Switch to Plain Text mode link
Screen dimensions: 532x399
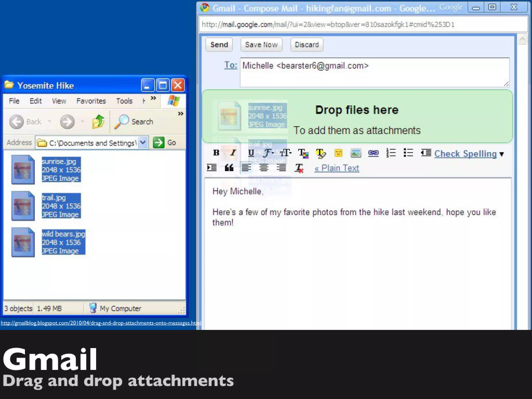pyautogui.click(x=337, y=168)
